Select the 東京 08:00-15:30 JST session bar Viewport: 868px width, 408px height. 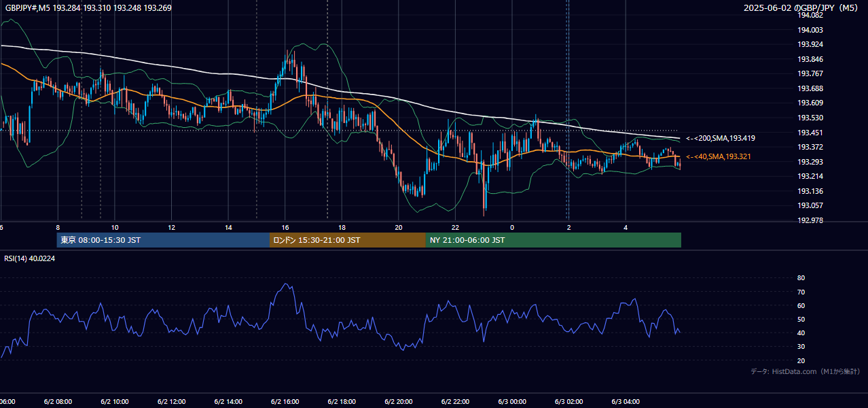(163, 240)
